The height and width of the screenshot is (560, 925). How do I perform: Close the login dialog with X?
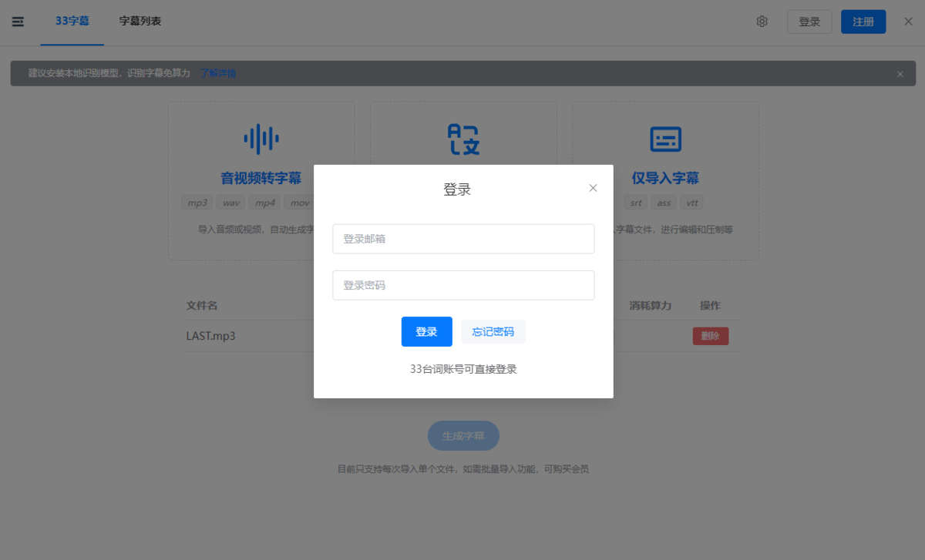click(593, 188)
